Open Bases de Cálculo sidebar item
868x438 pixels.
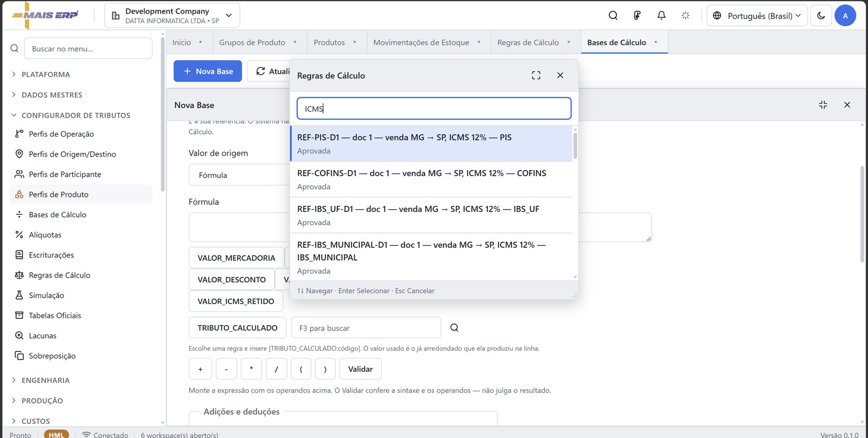pyautogui.click(x=81, y=215)
